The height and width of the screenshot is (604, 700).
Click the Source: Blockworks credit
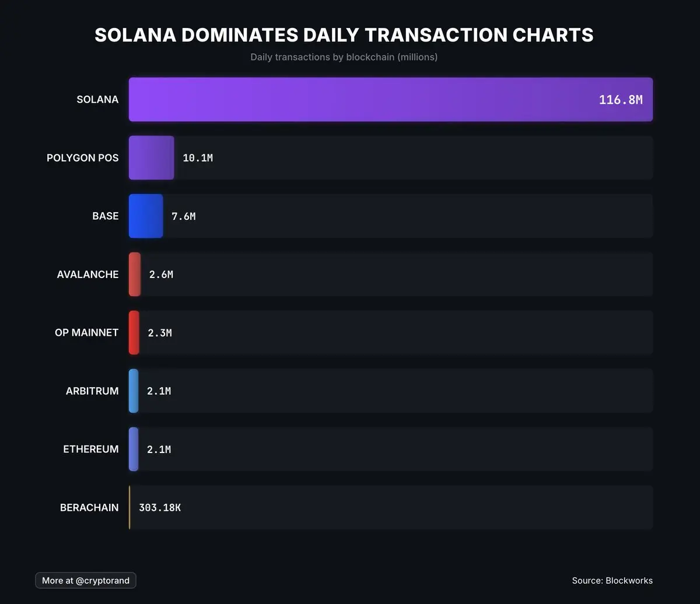click(x=612, y=581)
